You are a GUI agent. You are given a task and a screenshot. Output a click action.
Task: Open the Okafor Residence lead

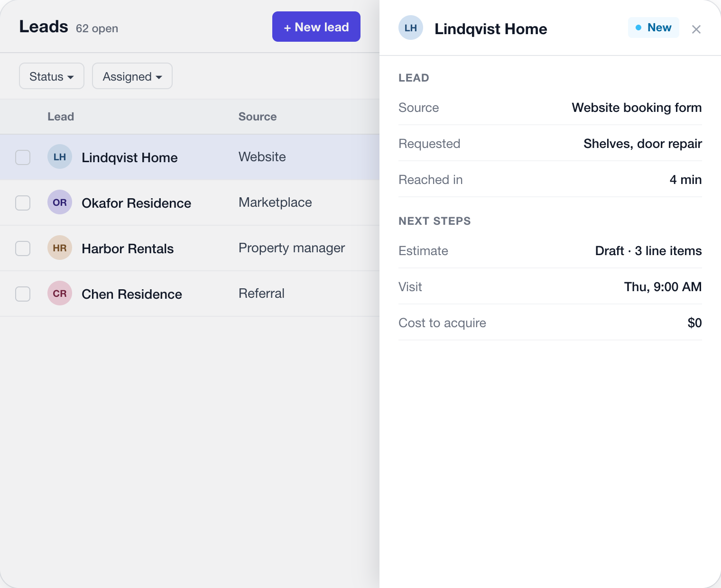coord(136,203)
